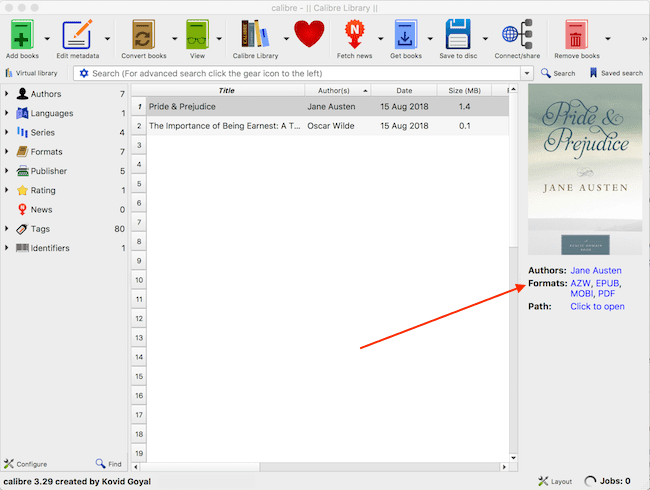Click the Publisher typewriter icon

click(22, 171)
